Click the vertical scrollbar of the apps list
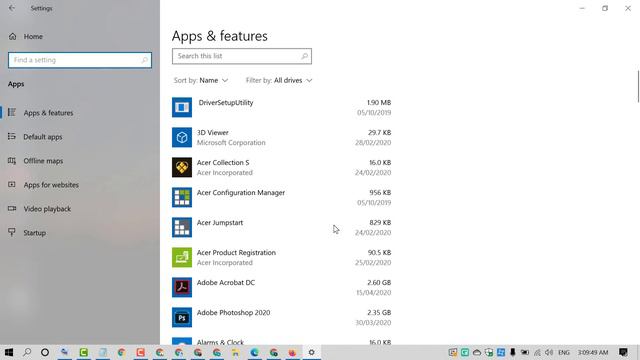Screen dimensions: 640x360 click(638, 86)
